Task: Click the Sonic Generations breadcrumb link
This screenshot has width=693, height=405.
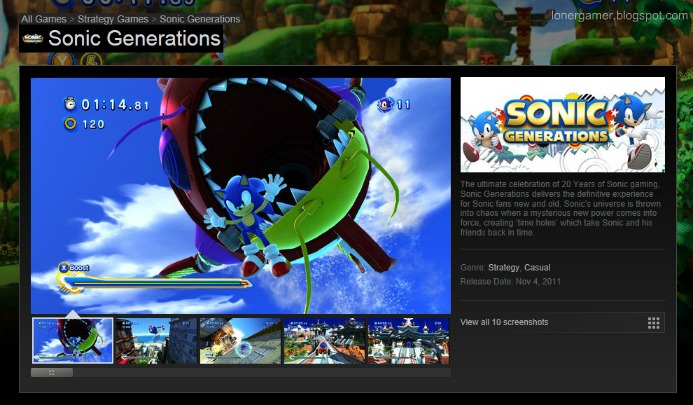Action: pos(200,19)
